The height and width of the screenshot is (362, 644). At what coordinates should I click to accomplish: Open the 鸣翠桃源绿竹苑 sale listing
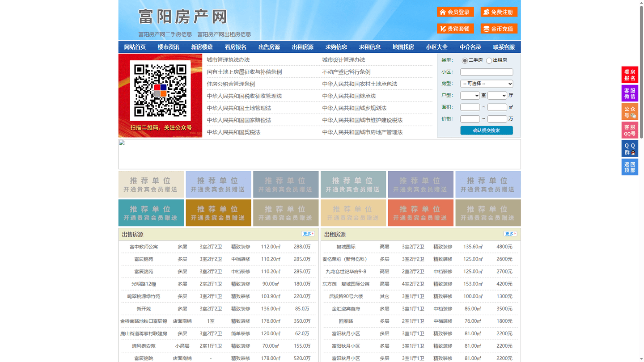click(x=144, y=296)
